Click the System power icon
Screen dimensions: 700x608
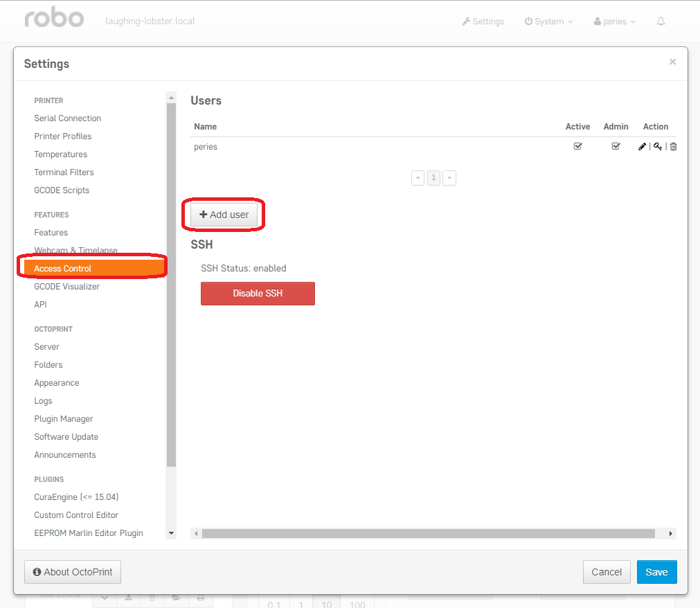coord(527,21)
